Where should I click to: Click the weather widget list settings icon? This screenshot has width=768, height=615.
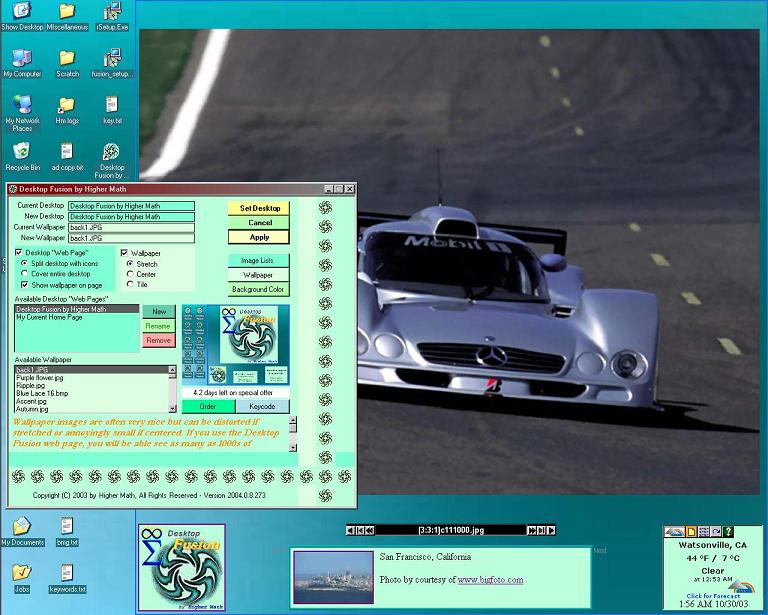[704, 532]
